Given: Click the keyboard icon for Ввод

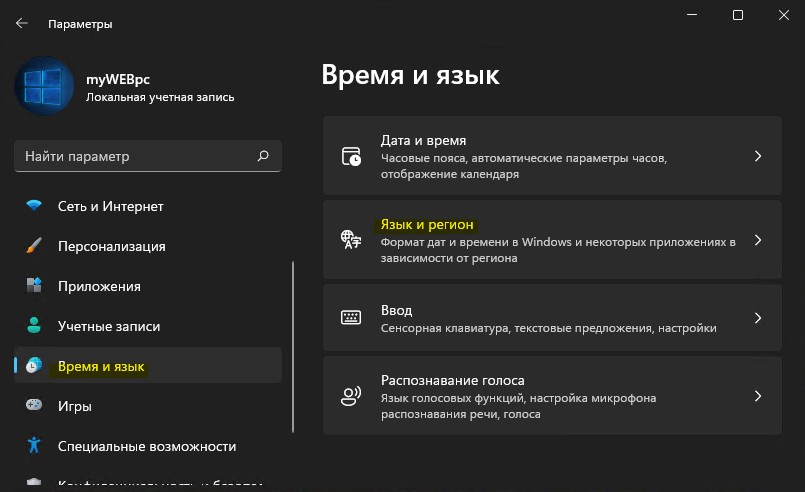Looking at the screenshot, I should coord(351,317).
